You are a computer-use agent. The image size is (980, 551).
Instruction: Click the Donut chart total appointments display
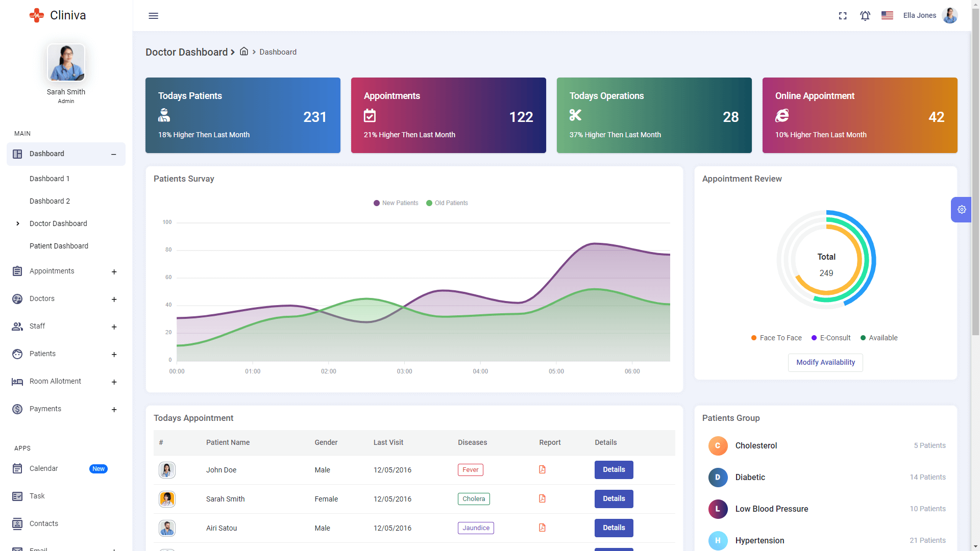825,264
